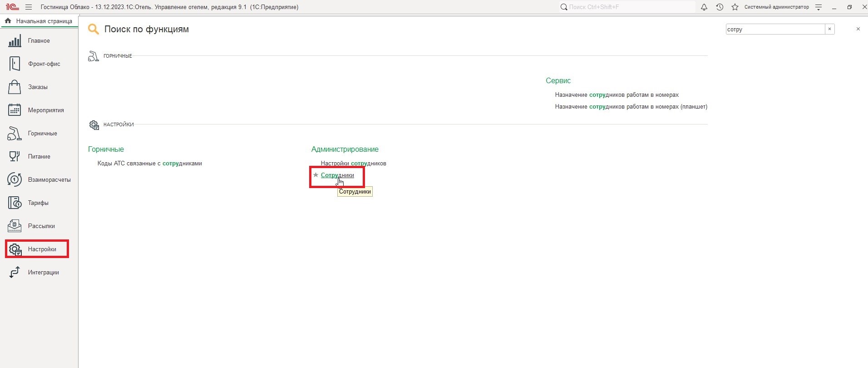Image resolution: width=868 pixels, height=368 pixels.
Task: Click the Тарифы document icon
Action: pyautogui.click(x=15, y=203)
